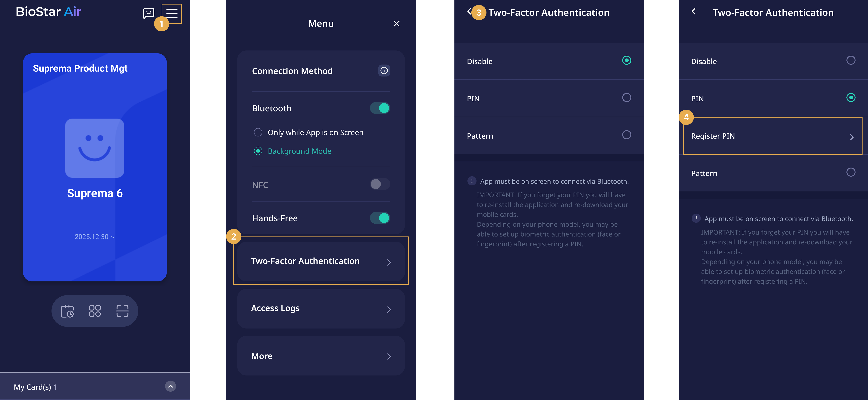This screenshot has width=868, height=400.
Task: Open the Register PIN row
Action: pyautogui.click(x=772, y=136)
